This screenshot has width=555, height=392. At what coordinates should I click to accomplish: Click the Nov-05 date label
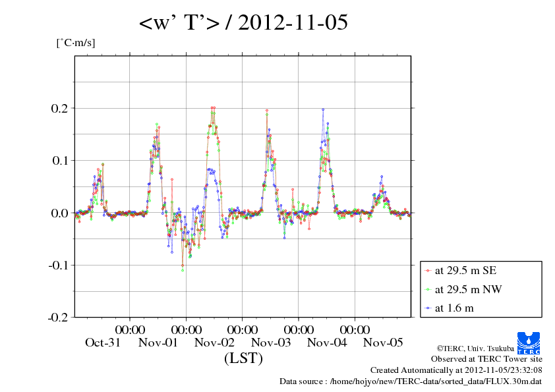click(x=383, y=343)
